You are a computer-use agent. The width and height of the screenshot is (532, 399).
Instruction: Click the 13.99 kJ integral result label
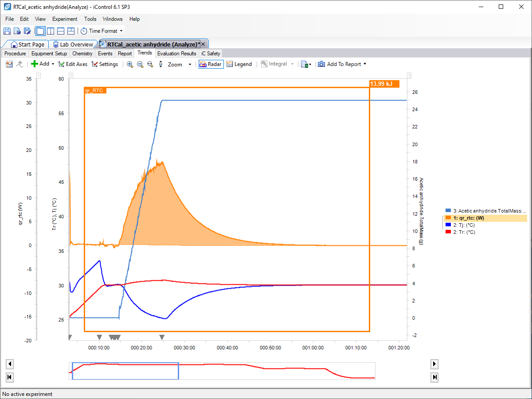pyautogui.click(x=384, y=84)
